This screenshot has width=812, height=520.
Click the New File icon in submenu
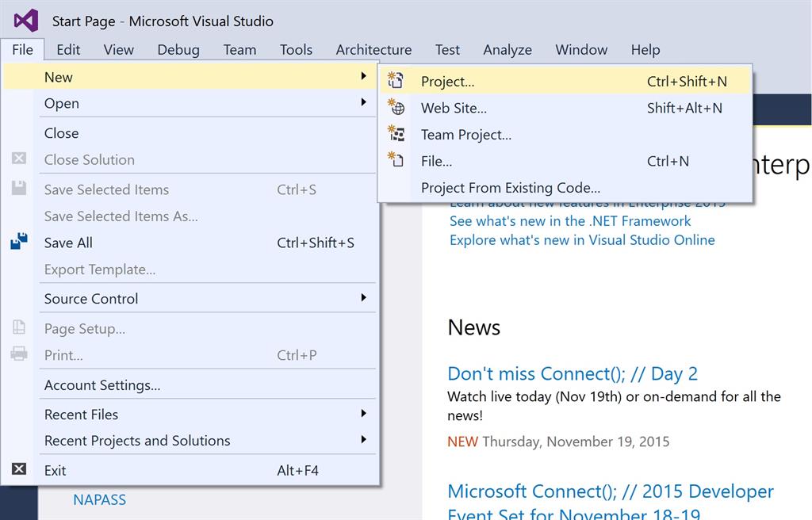pos(396,161)
